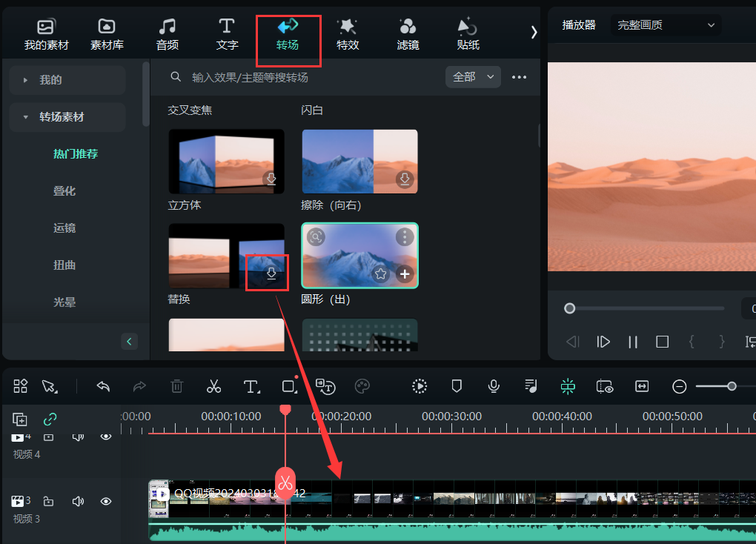Image resolution: width=756 pixels, height=544 pixels.
Task: Favorite the 圆形（出） transition with star icon
Action: tap(380, 274)
